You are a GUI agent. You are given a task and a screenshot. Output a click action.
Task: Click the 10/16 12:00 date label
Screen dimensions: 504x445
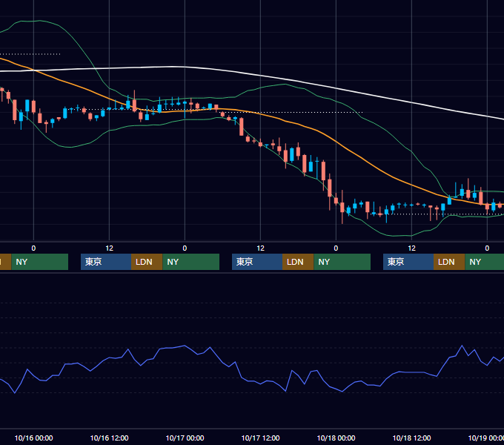(x=109, y=438)
